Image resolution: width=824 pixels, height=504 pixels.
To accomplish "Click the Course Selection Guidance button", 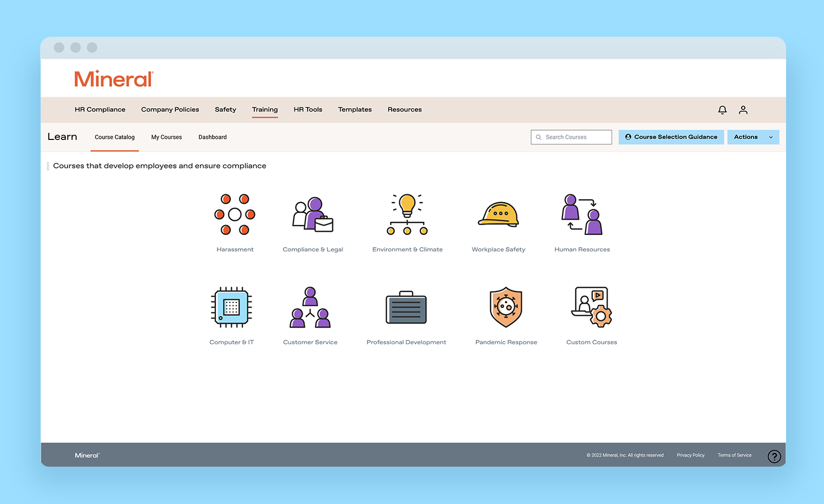I will (x=671, y=137).
